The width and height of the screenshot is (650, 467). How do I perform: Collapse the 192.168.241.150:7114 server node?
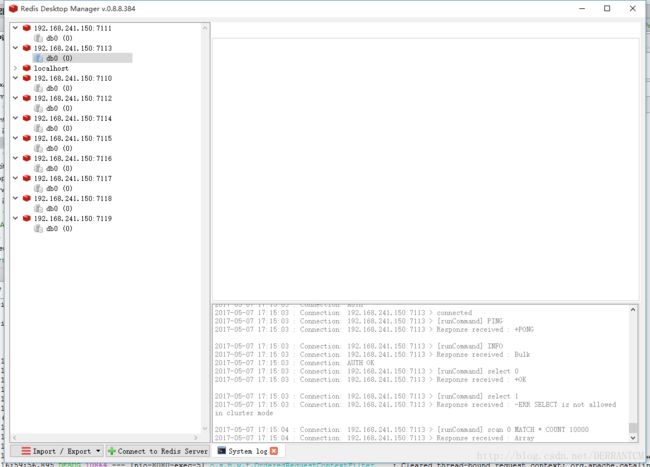tap(15, 118)
